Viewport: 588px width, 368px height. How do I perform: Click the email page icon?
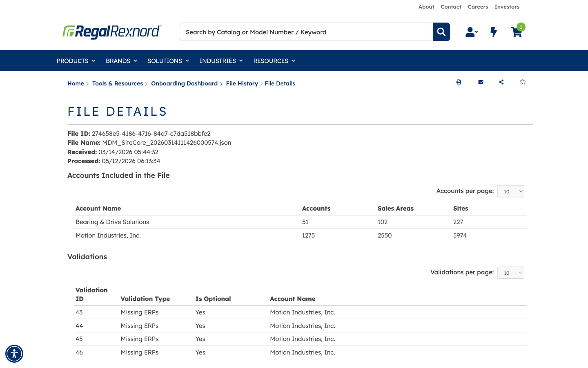point(481,82)
